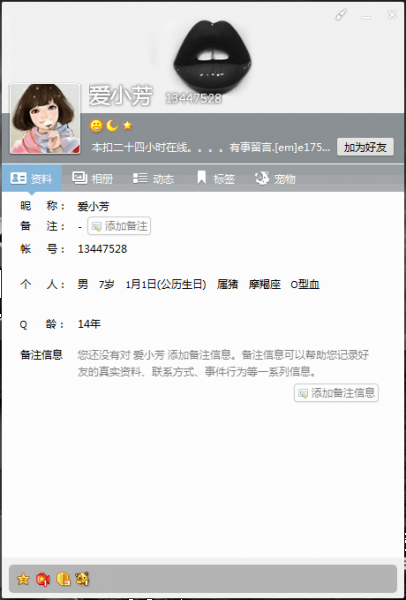Click the 添加备注 add remark button
Screen dimensions: 406x600
[x=119, y=226]
